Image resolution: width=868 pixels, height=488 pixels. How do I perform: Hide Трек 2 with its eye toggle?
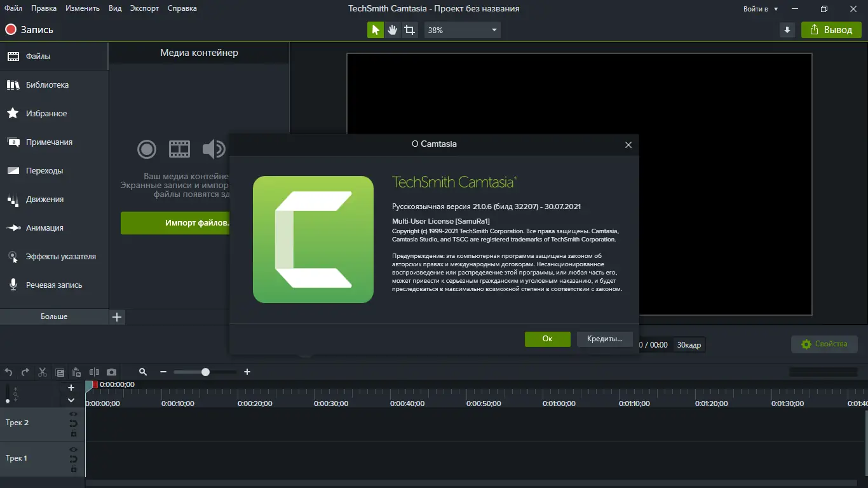pos(74,413)
